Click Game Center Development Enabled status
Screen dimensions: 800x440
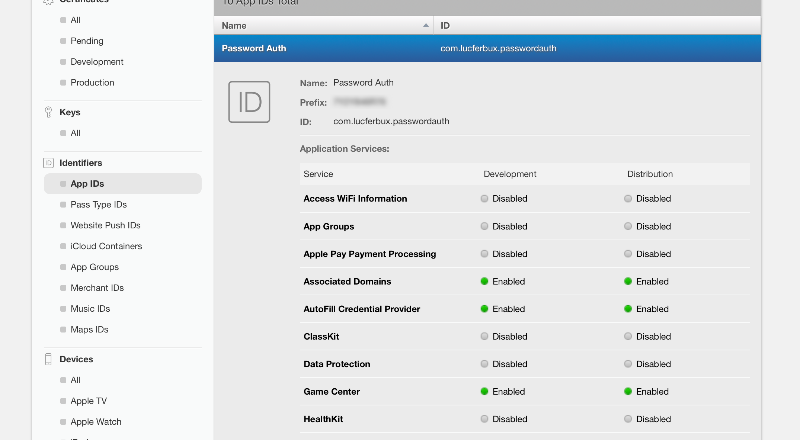503,392
